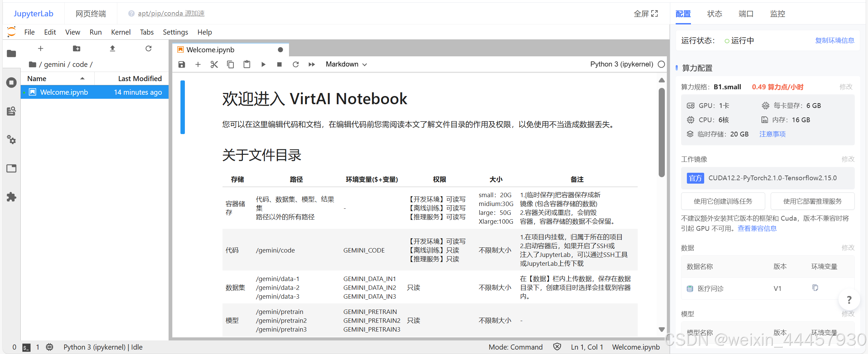
Task: Sort files by Name column
Action: tap(57, 78)
